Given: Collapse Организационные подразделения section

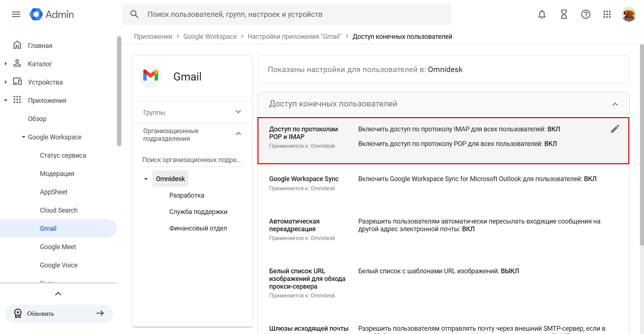Looking at the screenshot, I should point(238,134).
